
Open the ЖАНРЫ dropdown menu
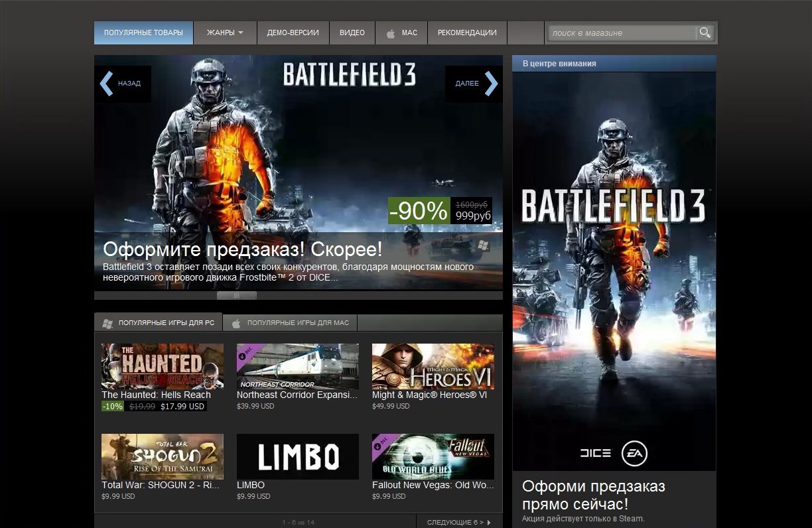point(225,33)
